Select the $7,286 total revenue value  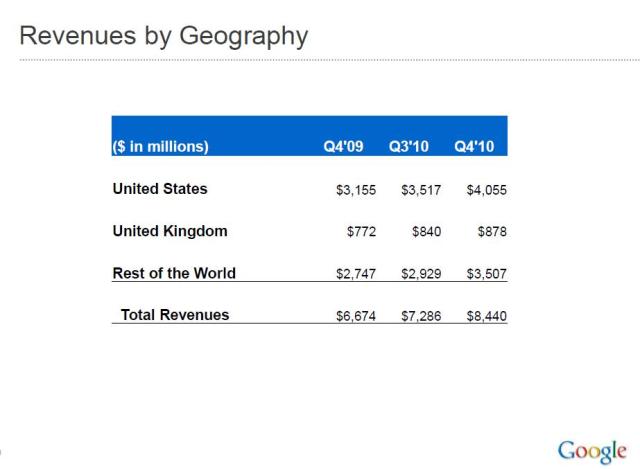coord(421,316)
